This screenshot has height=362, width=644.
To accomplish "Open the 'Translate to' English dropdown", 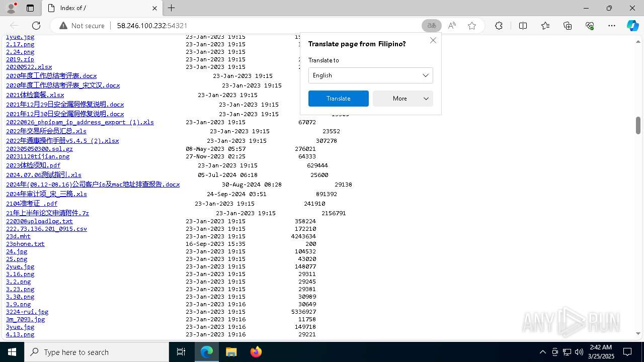I will point(371,75).
